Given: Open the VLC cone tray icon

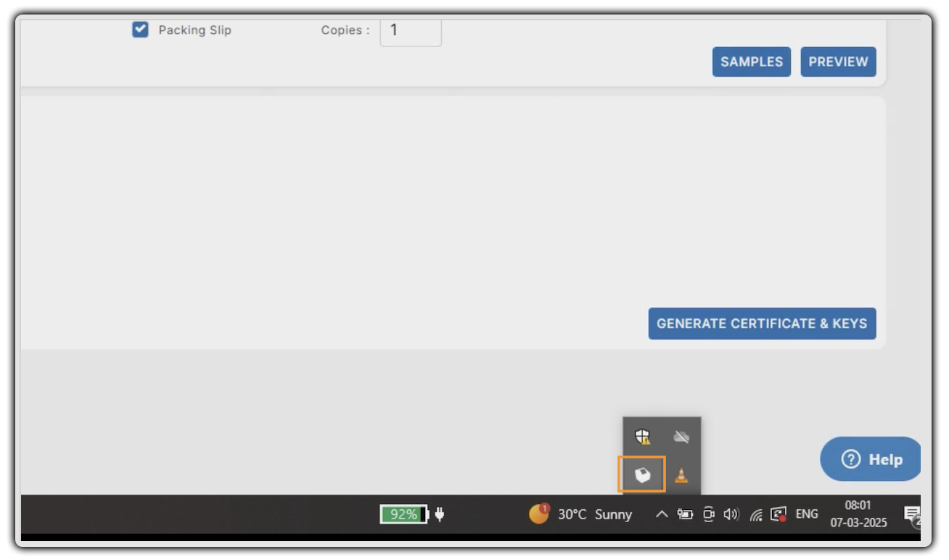Looking at the screenshot, I should (681, 475).
